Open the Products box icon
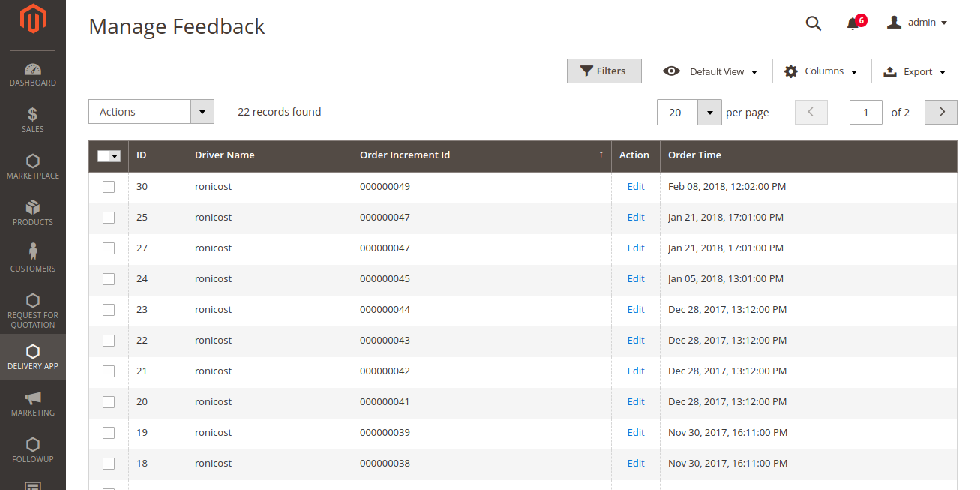Viewport: 980px width, 490px height. pos(32,207)
